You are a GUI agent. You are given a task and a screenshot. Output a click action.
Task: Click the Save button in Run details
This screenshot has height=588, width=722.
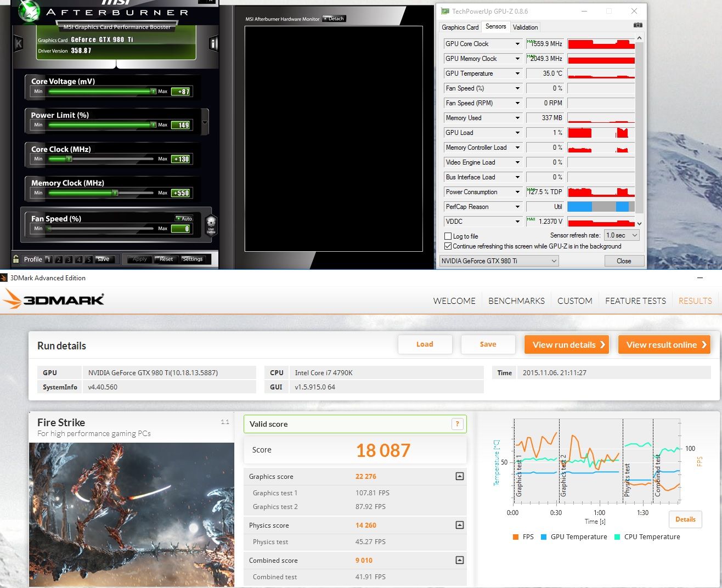click(488, 344)
